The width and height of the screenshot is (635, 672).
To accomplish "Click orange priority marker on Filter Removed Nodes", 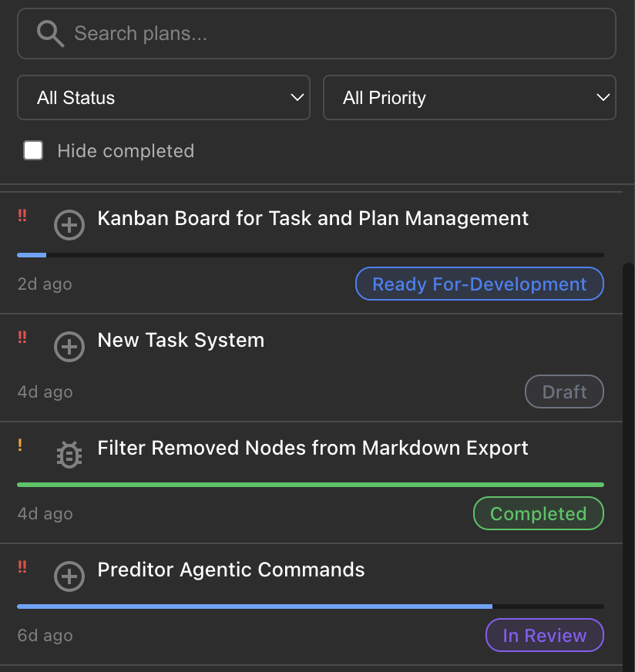I will (21, 445).
